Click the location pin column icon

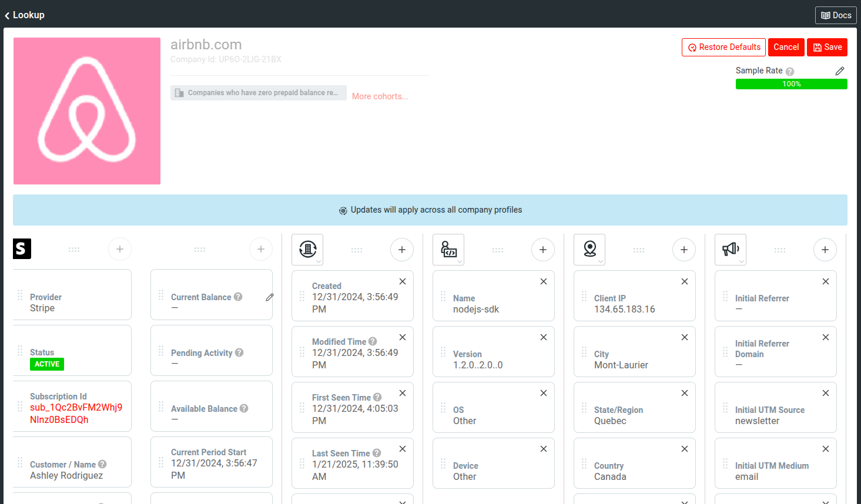(x=589, y=249)
